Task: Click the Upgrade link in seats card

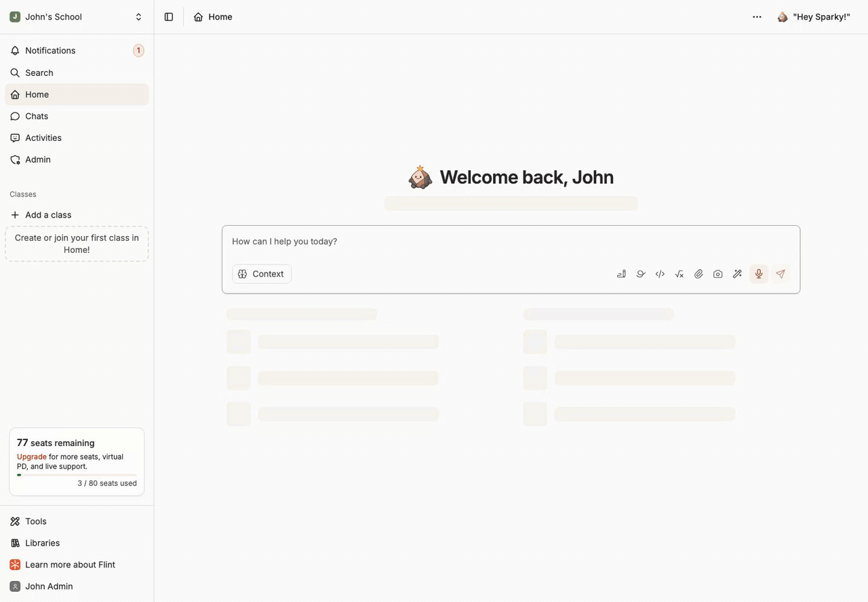Action: click(x=32, y=457)
